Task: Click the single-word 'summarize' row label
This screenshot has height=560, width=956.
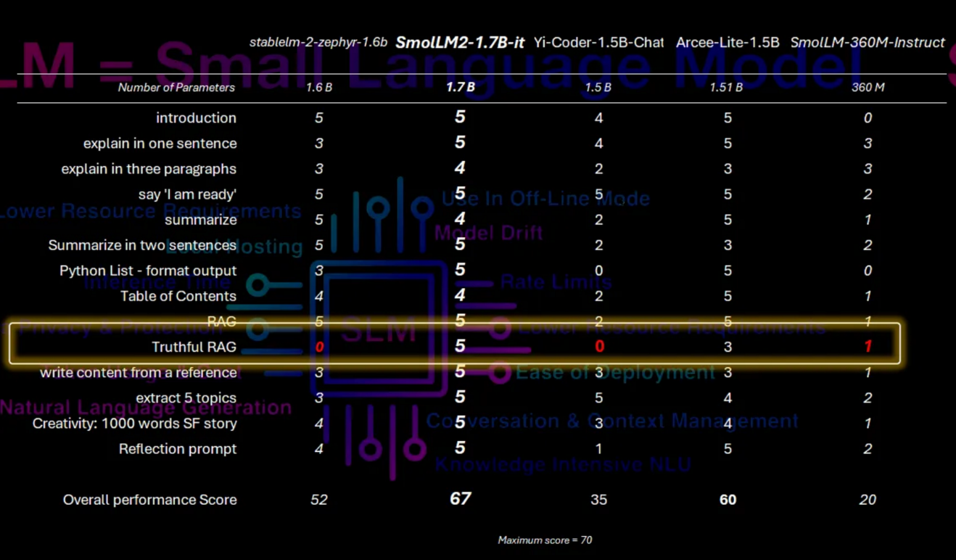Action: click(x=200, y=220)
